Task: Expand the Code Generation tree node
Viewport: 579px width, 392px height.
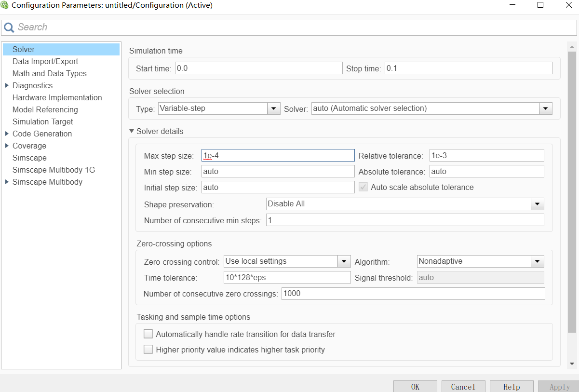Action: click(7, 134)
